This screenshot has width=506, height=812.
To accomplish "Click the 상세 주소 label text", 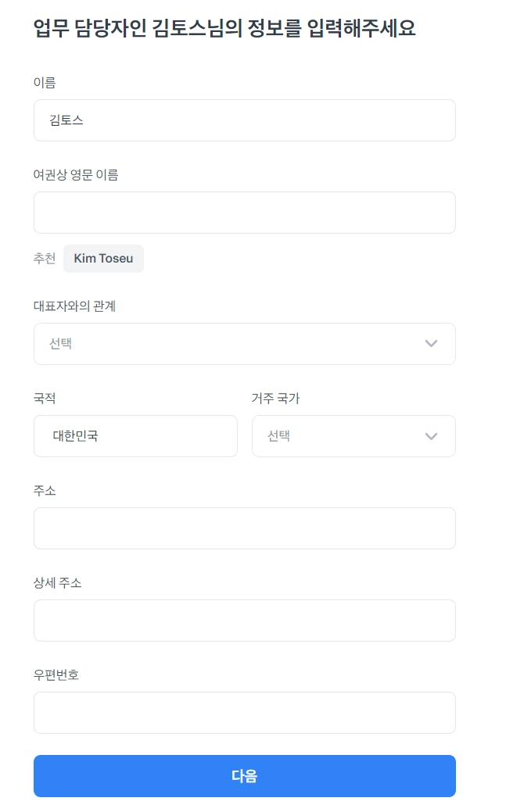I will click(x=57, y=583).
